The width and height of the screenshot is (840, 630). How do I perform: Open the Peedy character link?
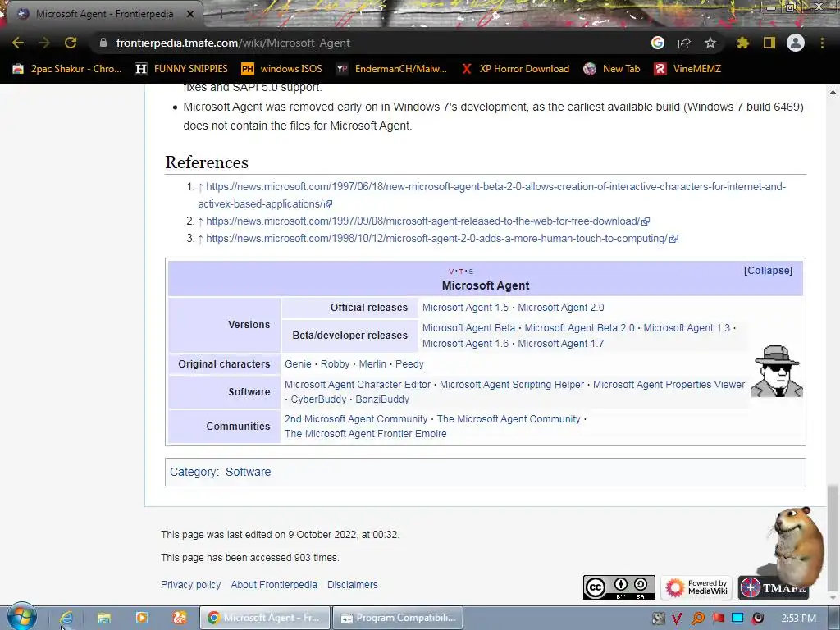point(409,363)
